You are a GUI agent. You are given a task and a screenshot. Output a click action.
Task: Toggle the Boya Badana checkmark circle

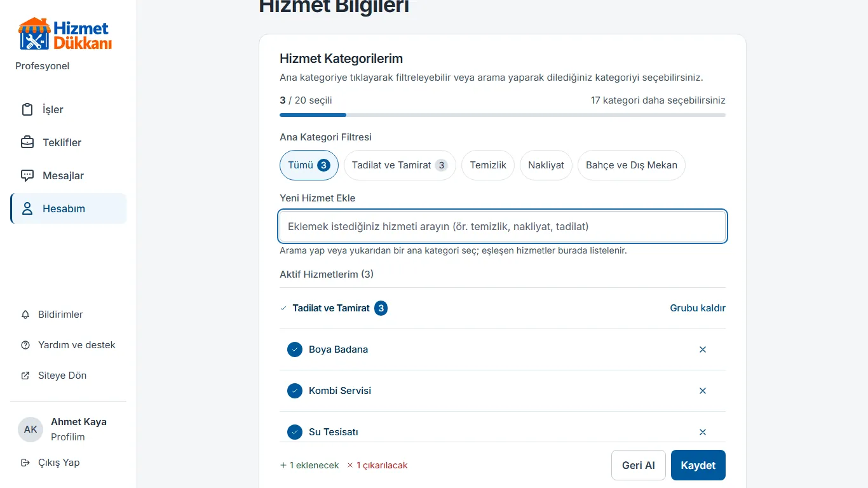295,349
